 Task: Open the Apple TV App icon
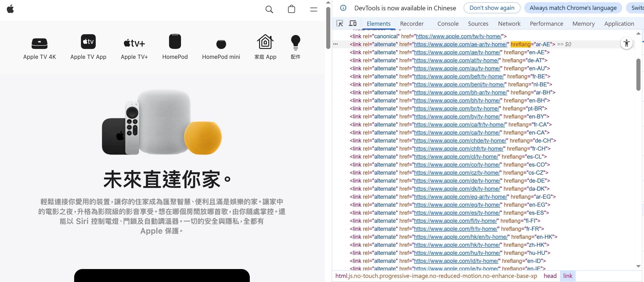point(88,42)
